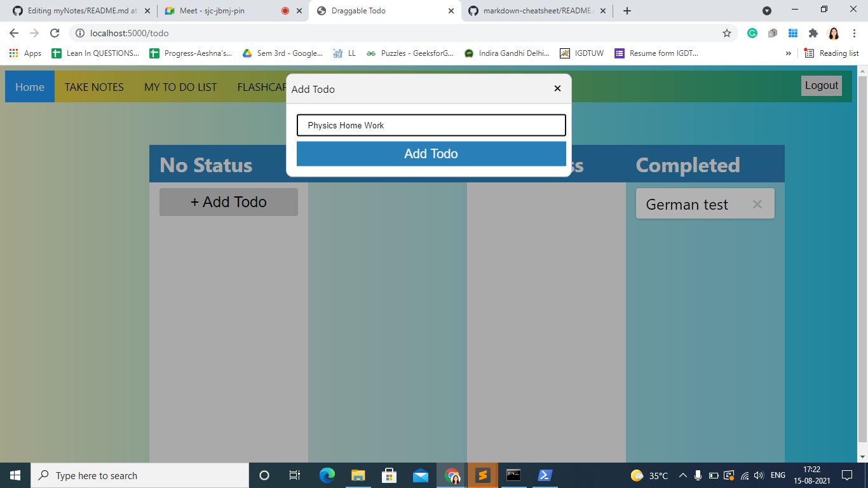This screenshot has height=488, width=868.
Task: Open the PowerShell taskbar icon
Action: (x=545, y=475)
